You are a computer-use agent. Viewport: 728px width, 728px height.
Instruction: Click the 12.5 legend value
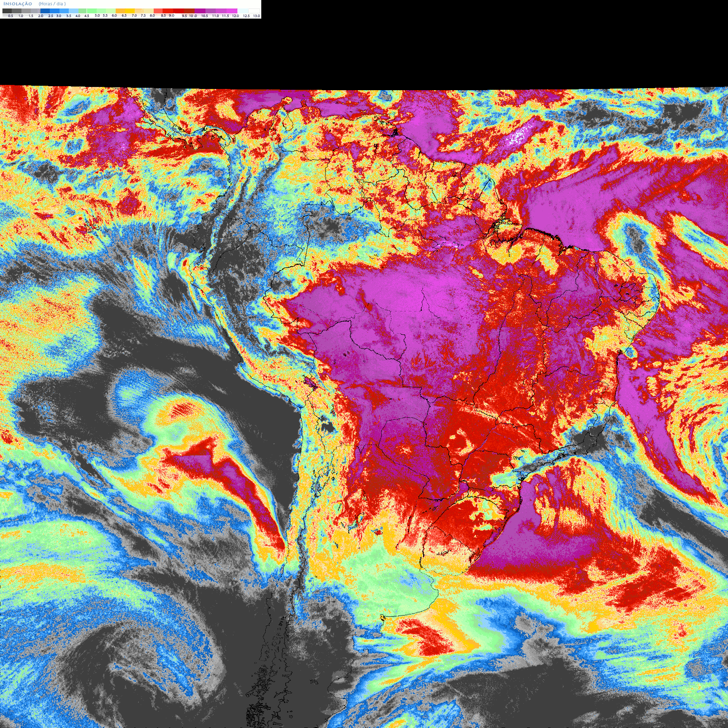click(246, 16)
